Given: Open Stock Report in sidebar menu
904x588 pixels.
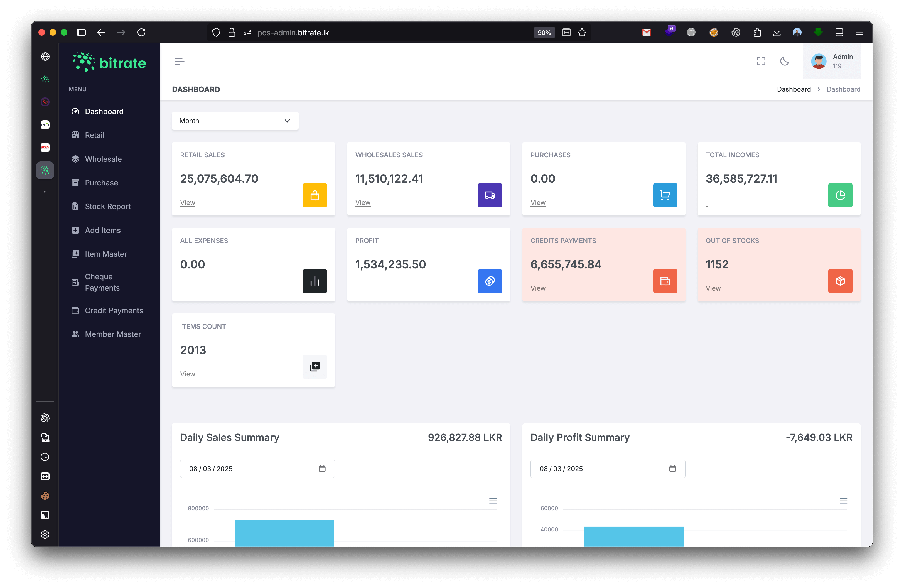Looking at the screenshot, I should 107,206.
